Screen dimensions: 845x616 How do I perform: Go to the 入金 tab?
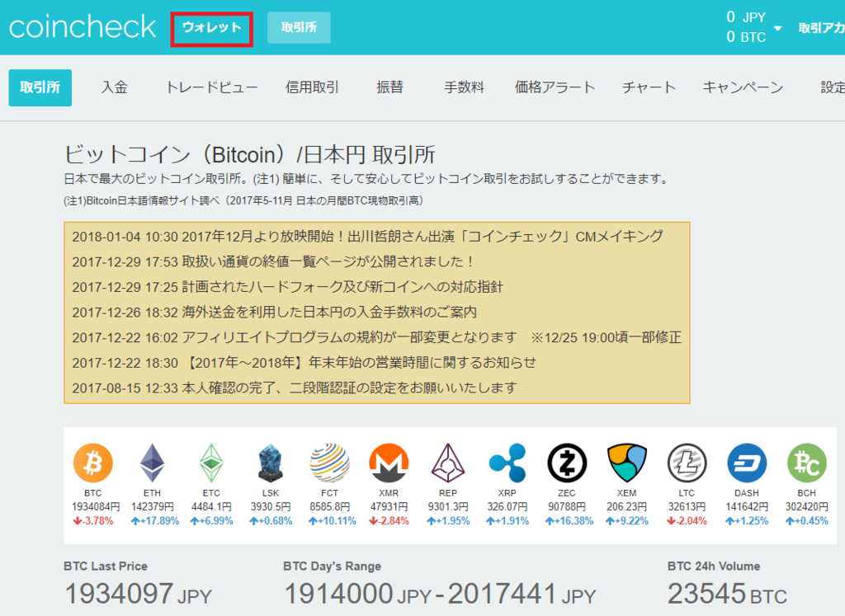[114, 87]
